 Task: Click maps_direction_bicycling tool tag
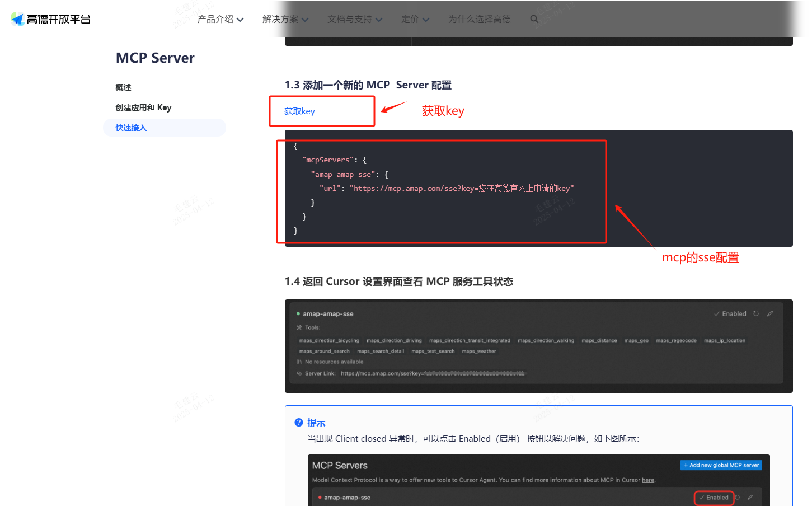pyautogui.click(x=329, y=340)
